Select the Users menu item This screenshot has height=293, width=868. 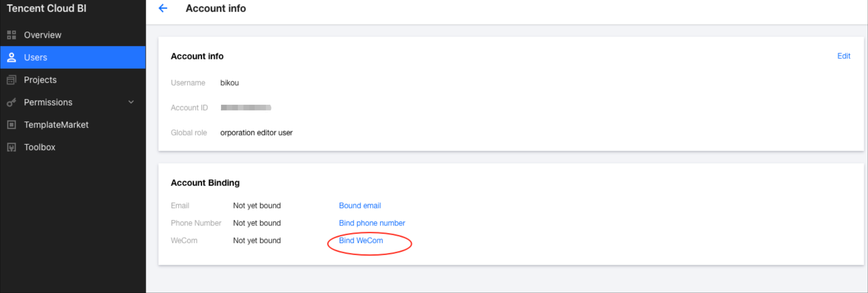point(35,57)
